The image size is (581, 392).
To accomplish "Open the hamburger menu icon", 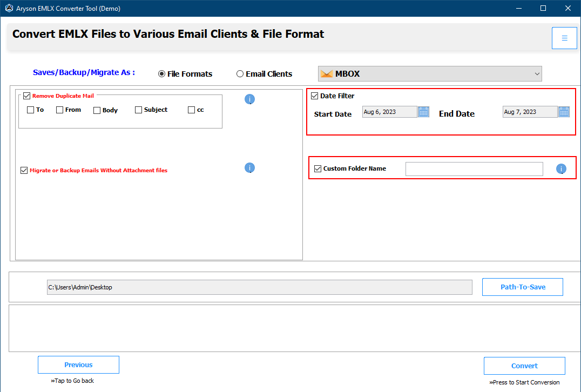I will coord(564,38).
